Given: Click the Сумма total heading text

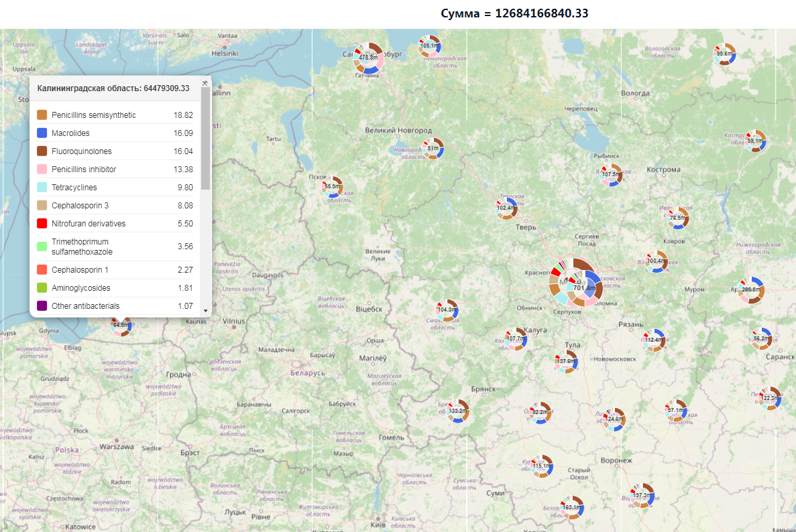Looking at the screenshot, I should (514, 13).
